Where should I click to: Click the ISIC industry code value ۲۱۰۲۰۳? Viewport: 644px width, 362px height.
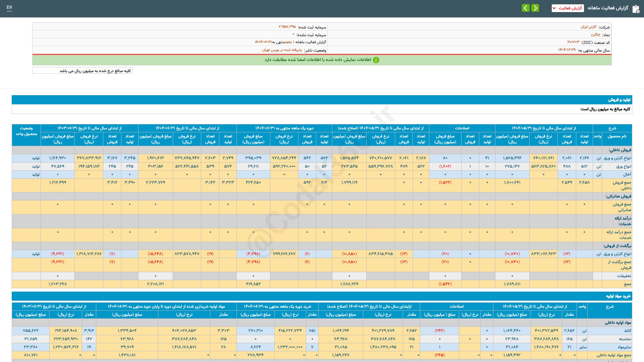point(573,42)
